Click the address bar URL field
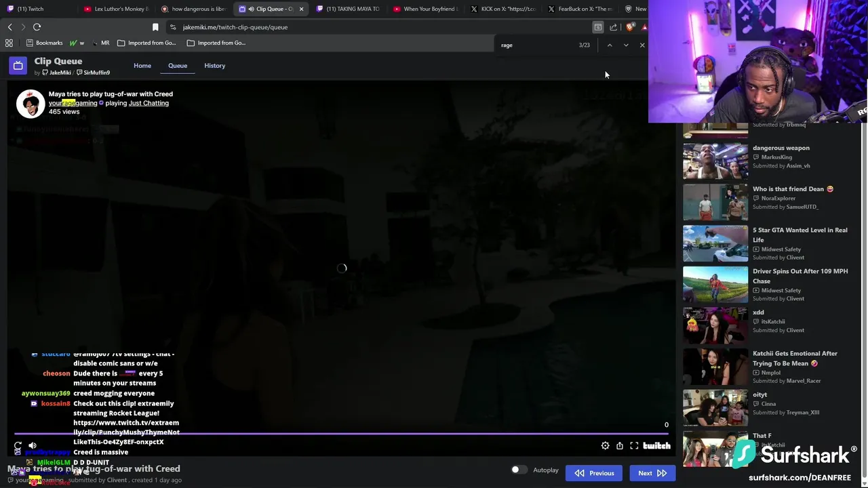 click(x=380, y=27)
